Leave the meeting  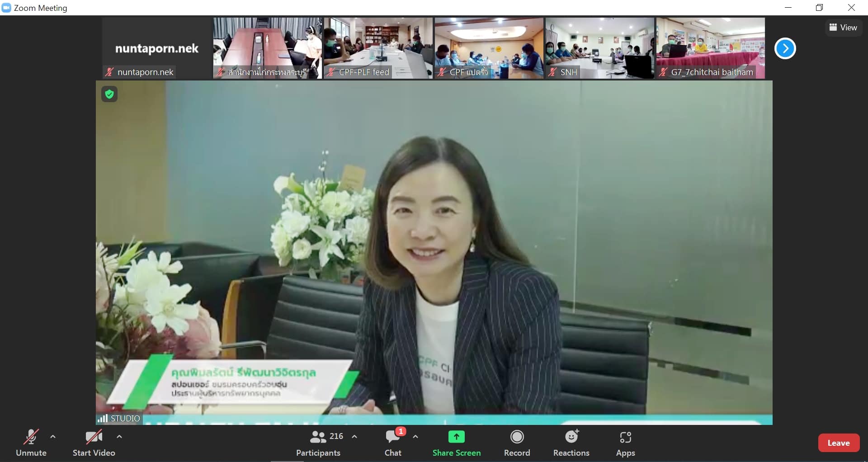(839, 443)
